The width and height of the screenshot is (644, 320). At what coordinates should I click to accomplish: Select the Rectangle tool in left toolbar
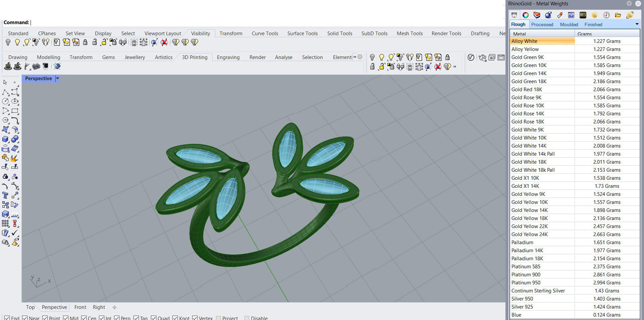coord(15,111)
